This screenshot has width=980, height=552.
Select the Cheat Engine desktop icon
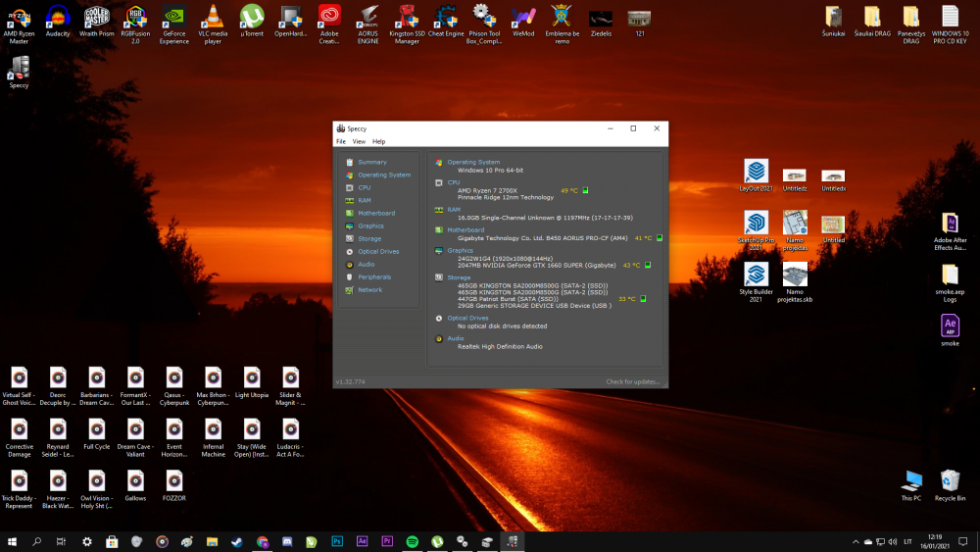[446, 22]
